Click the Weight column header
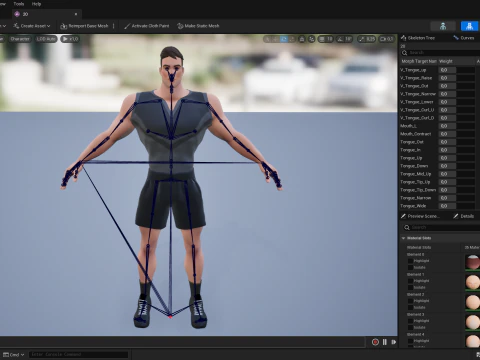 [446, 61]
